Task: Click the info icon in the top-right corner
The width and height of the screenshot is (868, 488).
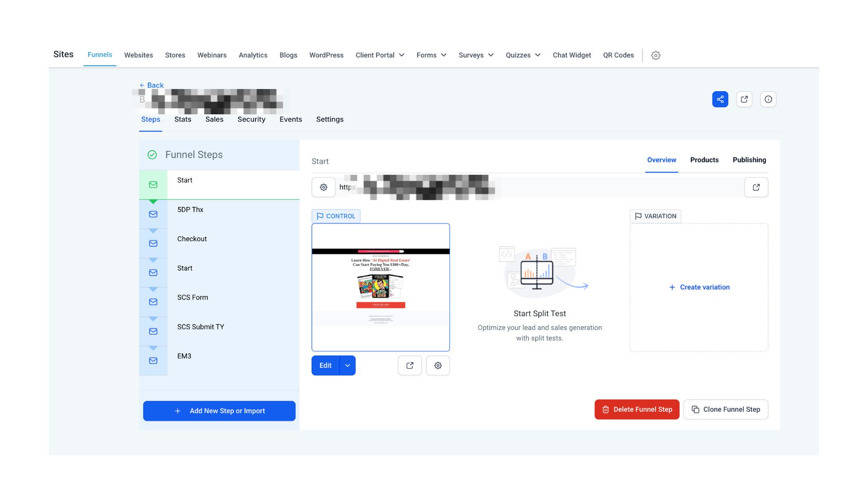Action: pos(768,99)
